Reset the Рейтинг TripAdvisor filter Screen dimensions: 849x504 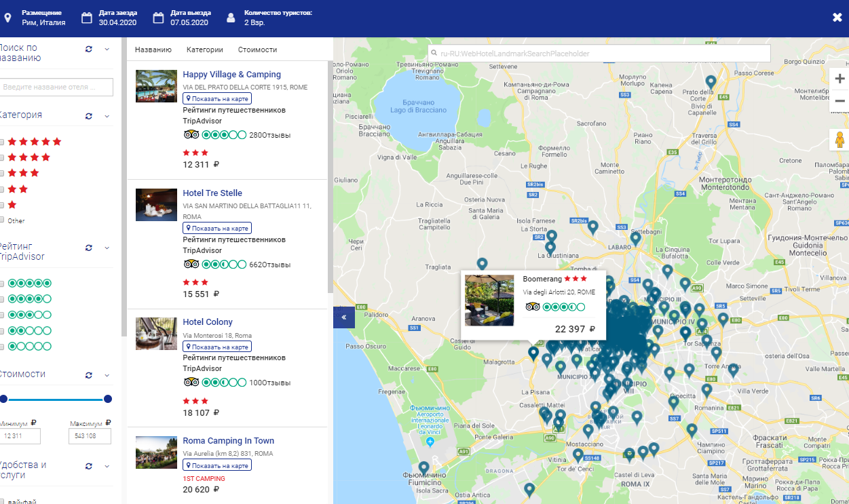tap(88, 248)
